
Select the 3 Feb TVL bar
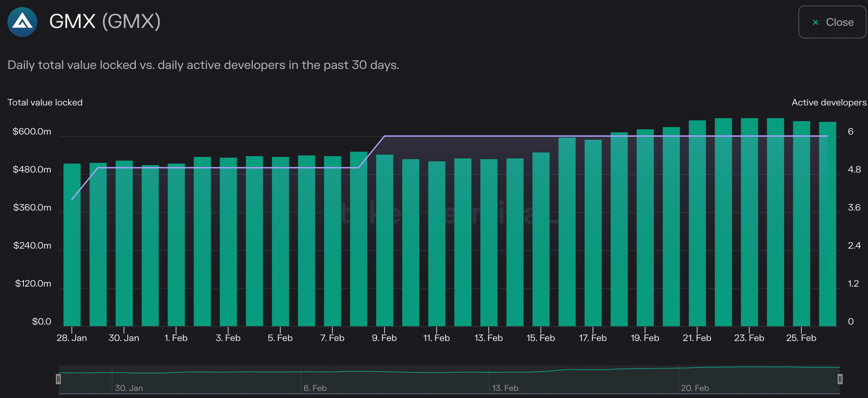[x=228, y=242]
